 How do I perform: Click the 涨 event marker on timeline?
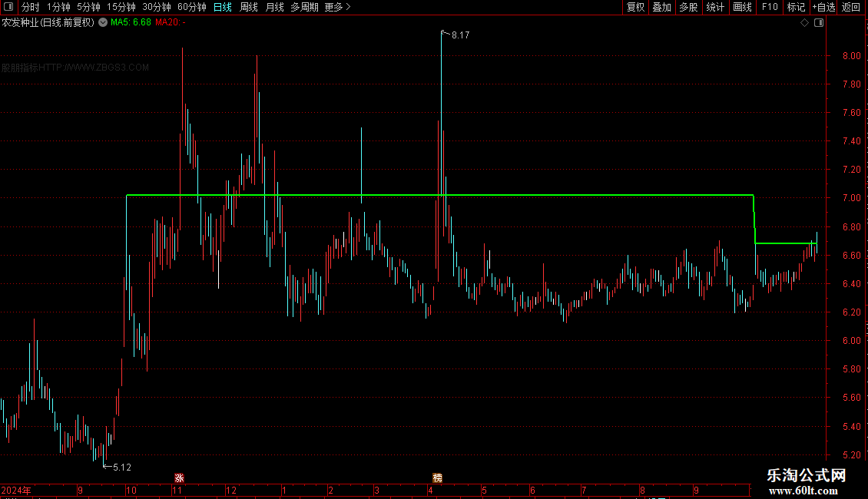coord(179,478)
